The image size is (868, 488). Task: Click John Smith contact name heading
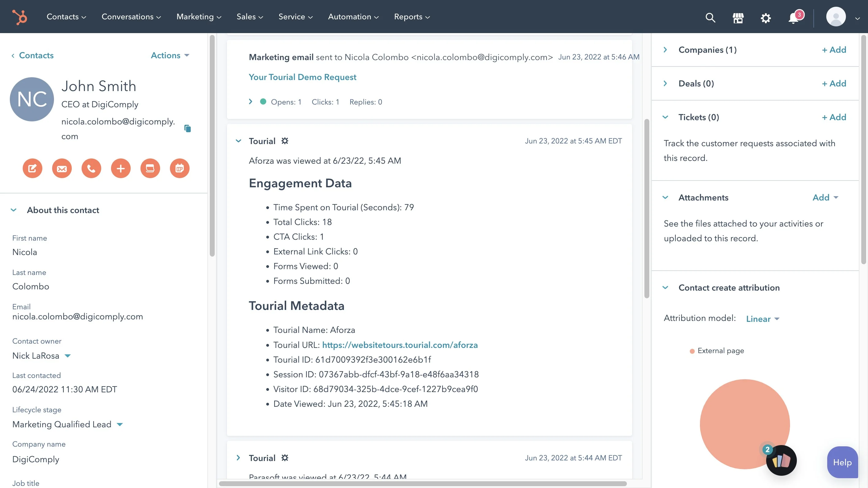pyautogui.click(x=99, y=86)
